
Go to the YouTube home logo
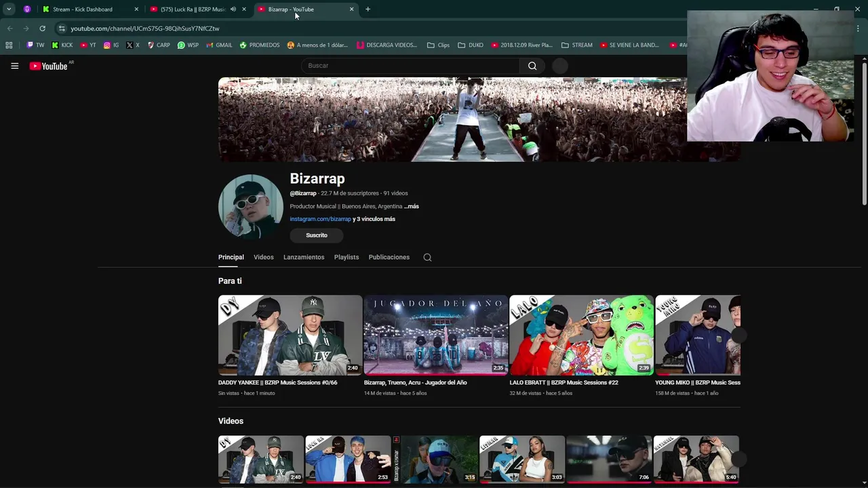pyautogui.click(x=49, y=66)
